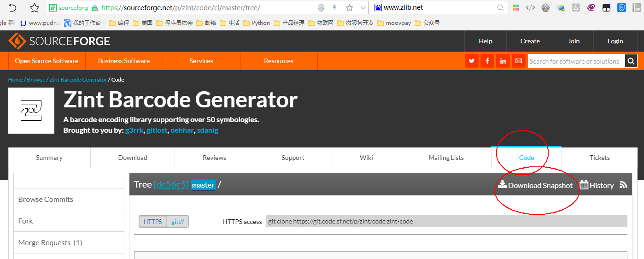Open the Business Software menu
Viewport: 644px width, 259px height.
124,61
